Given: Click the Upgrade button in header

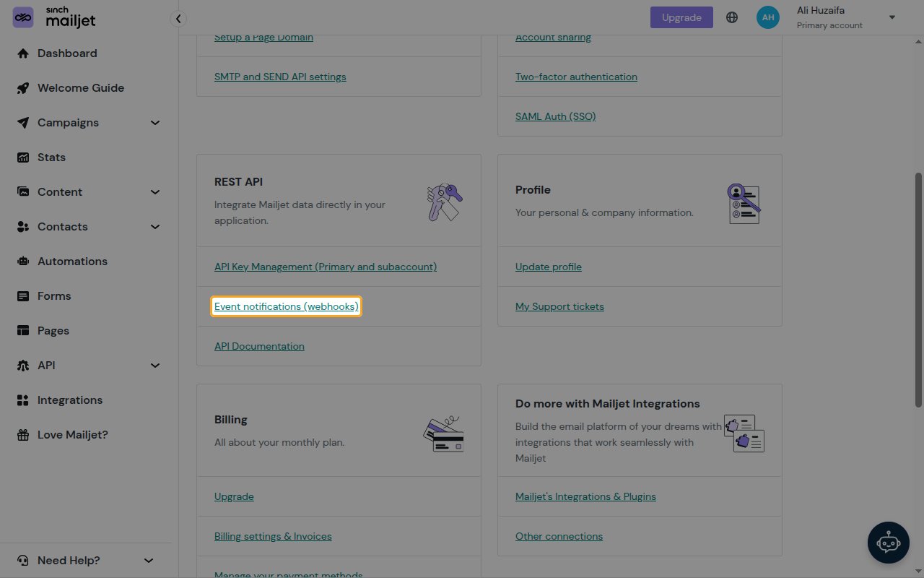Looking at the screenshot, I should (x=681, y=17).
